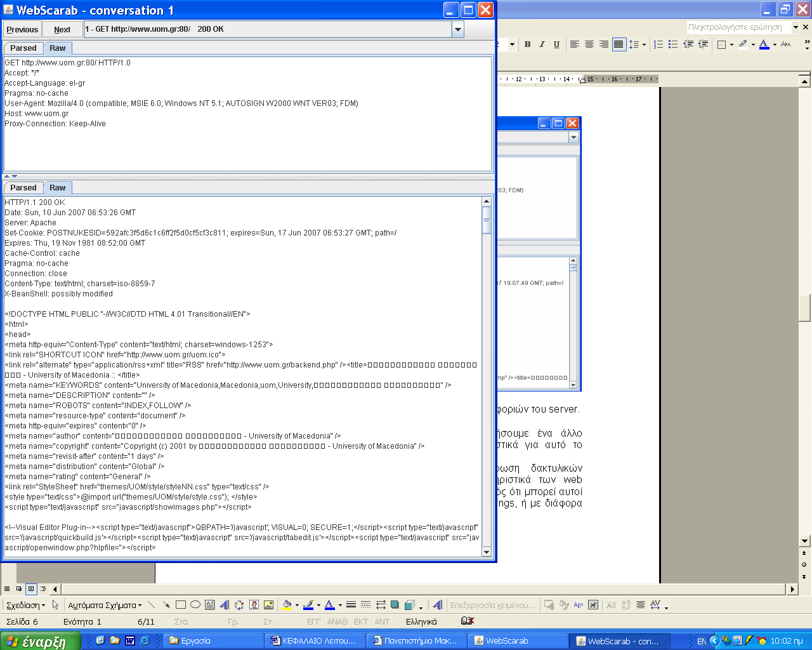
Task: Open Windows έναρξη start menu
Action: [41, 641]
